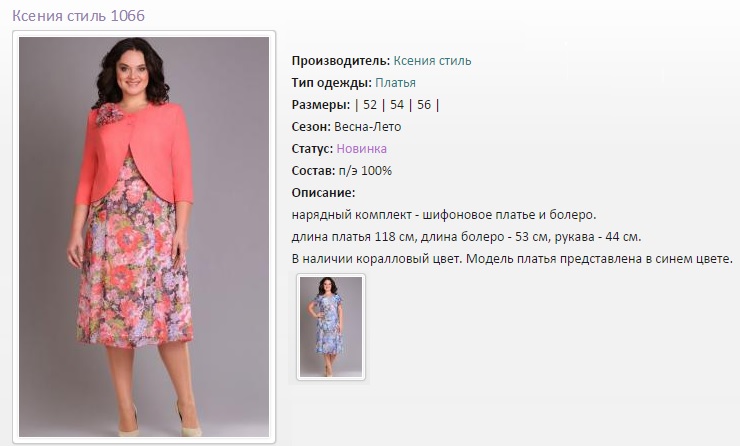This screenshot has width=740, height=446.
Task: Select size 52
Action: coord(370,105)
